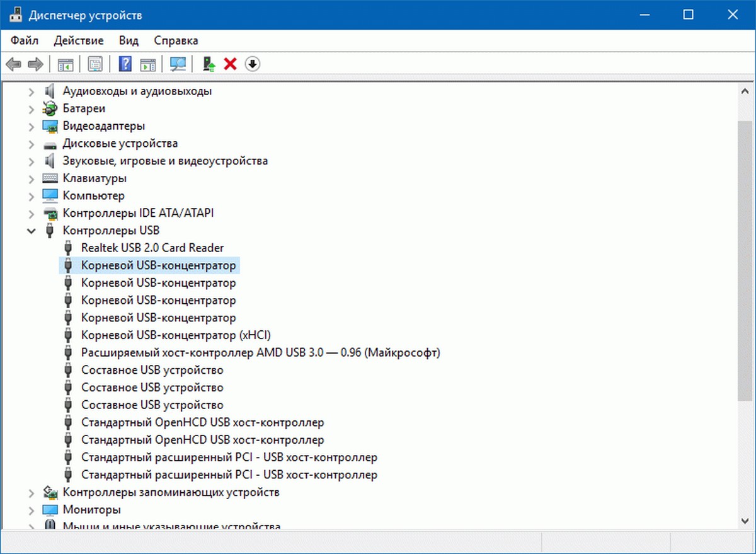Expand the Видеоадаптеры category chevron
The image size is (756, 554).
coord(31,126)
